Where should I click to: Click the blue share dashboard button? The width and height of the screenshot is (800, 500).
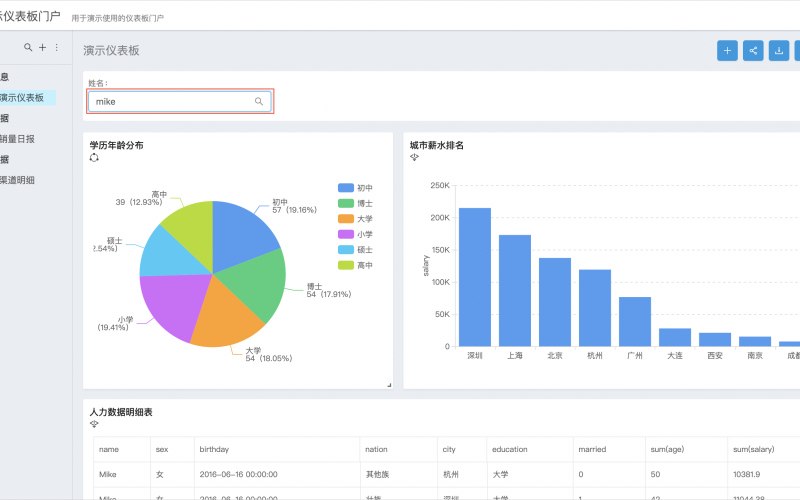click(x=753, y=51)
